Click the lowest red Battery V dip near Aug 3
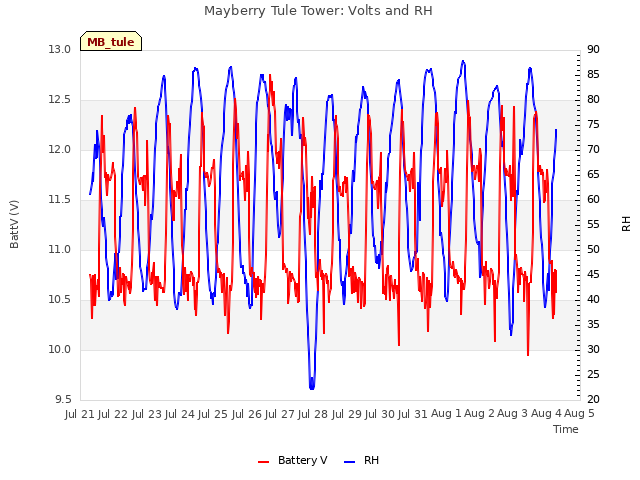 click(528, 354)
